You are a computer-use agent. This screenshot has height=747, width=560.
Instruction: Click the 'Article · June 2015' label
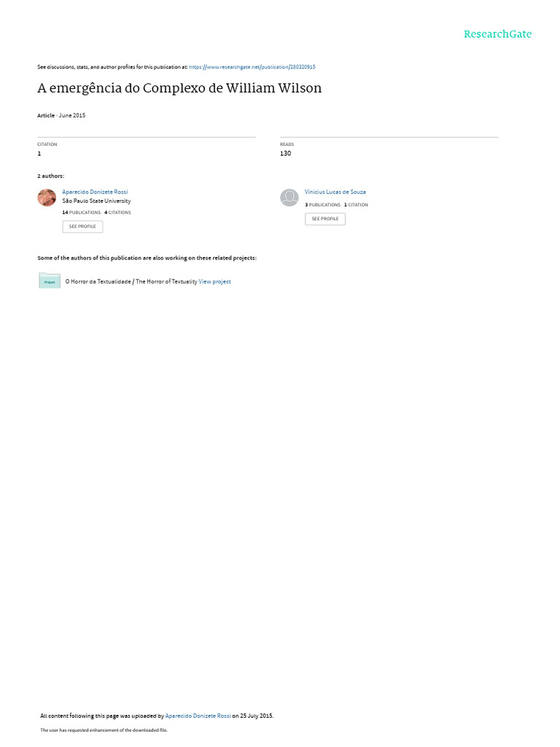pyautogui.click(x=61, y=115)
